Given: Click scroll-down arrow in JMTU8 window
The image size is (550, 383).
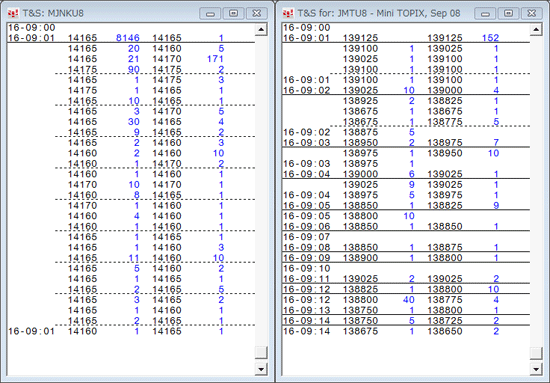Looking at the screenshot, I should [x=536, y=369].
